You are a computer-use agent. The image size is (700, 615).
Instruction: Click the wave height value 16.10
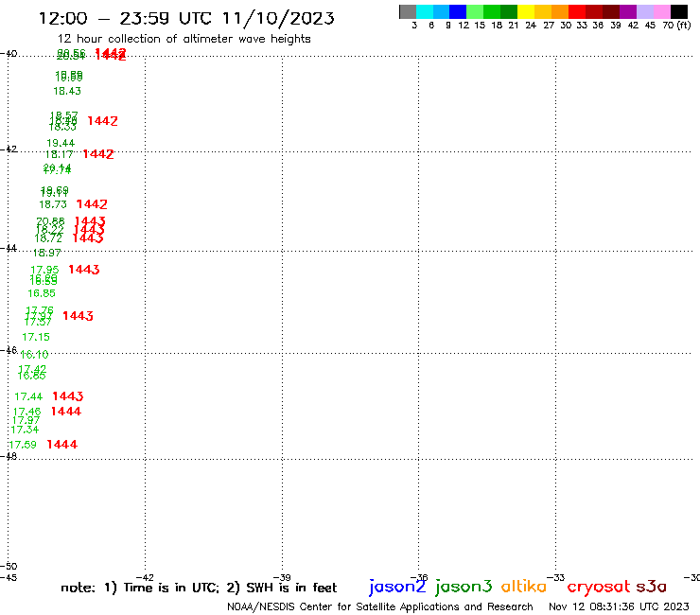point(34,355)
